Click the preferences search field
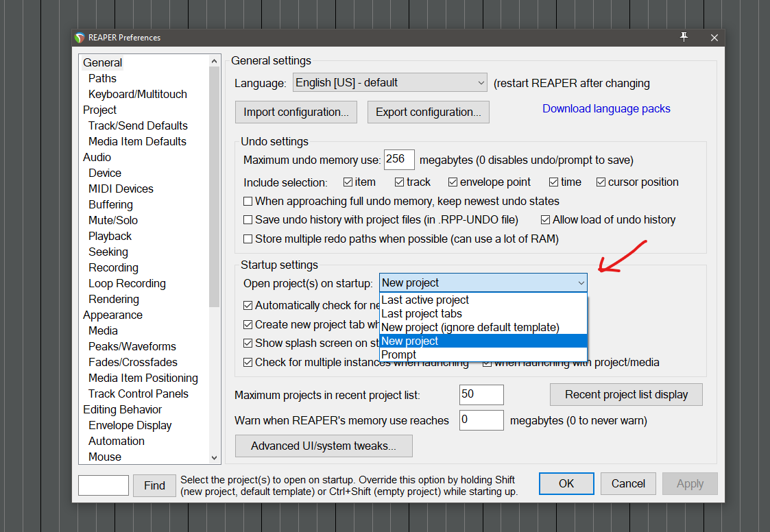This screenshot has height=532, width=770. [104, 486]
